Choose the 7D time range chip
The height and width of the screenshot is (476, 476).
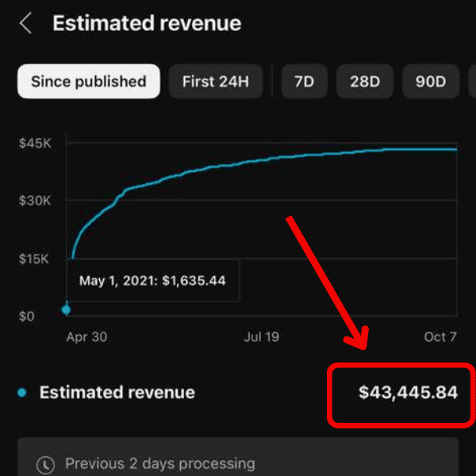click(304, 81)
